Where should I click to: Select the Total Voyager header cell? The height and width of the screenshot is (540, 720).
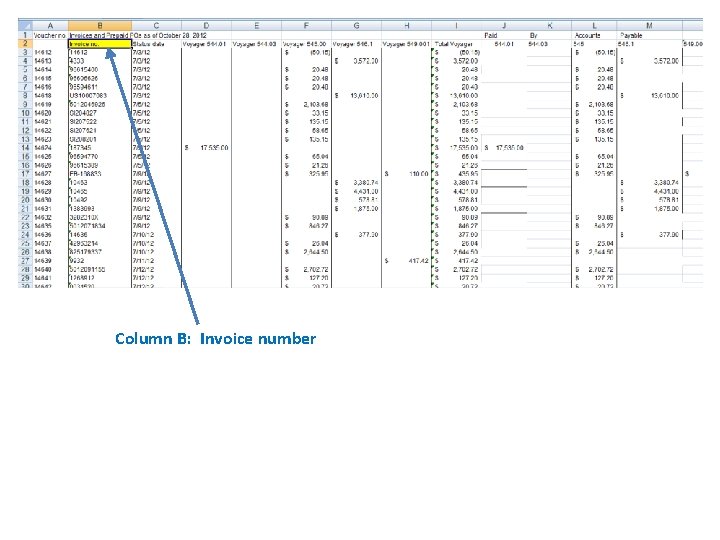[454, 44]
